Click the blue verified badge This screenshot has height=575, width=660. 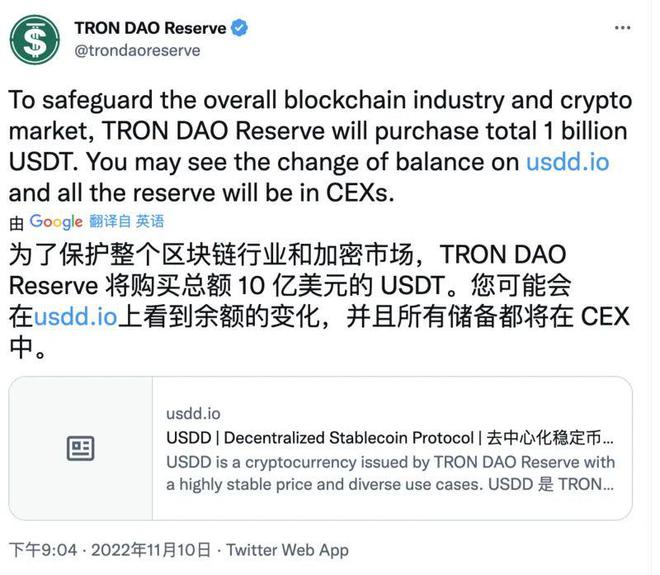pos(239,29)
